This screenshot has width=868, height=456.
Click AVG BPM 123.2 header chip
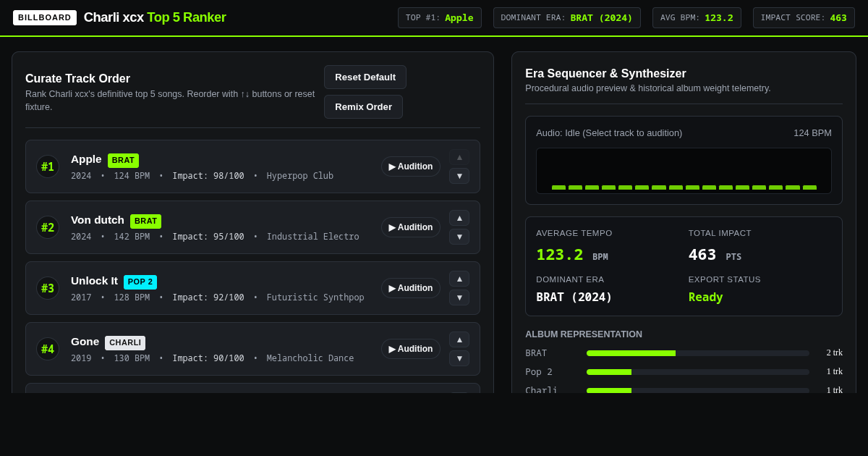[697, 17]
